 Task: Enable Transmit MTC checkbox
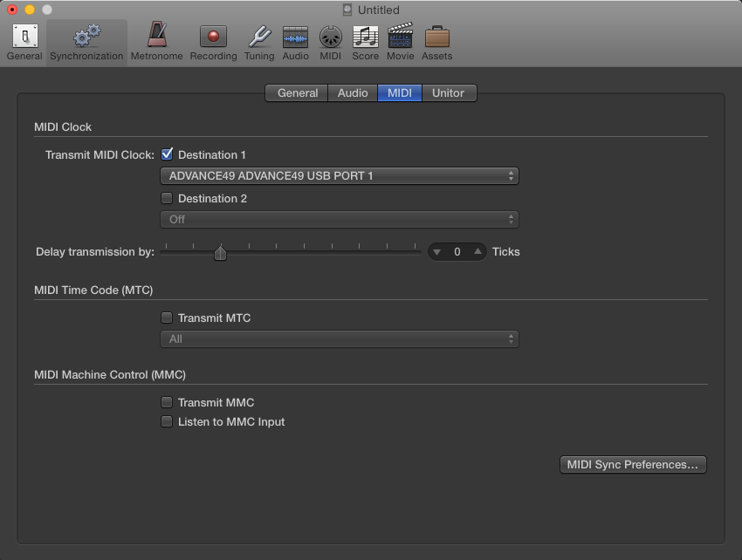168,318
